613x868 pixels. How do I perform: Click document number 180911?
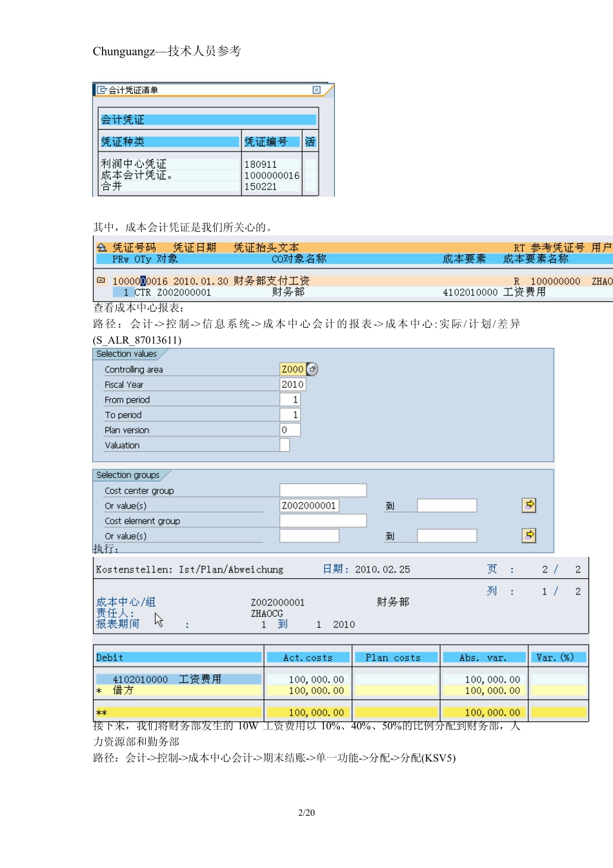(x=260, y=165)
